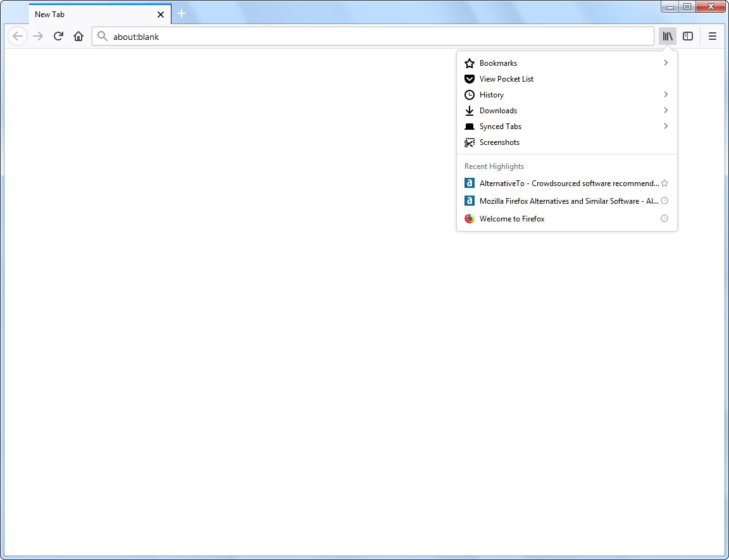
Task: Go to the Home page
Action: (x=78, y=36)
